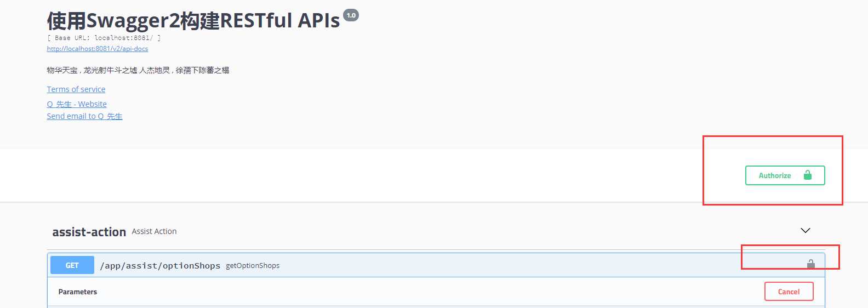The height and width of the screenshot is (308, 868).
Task: Click the Chinese API description paragraph
Action: [x=138, y=70]
